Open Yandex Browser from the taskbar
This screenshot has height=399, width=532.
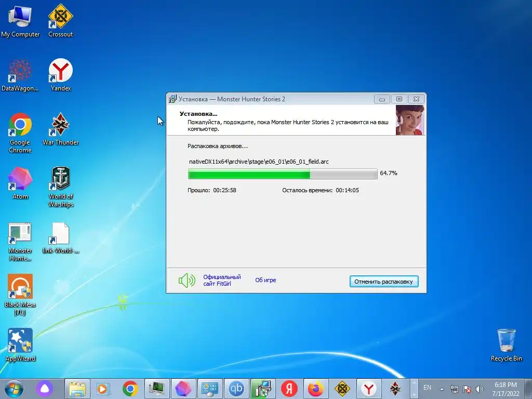(x=368, y=389)
